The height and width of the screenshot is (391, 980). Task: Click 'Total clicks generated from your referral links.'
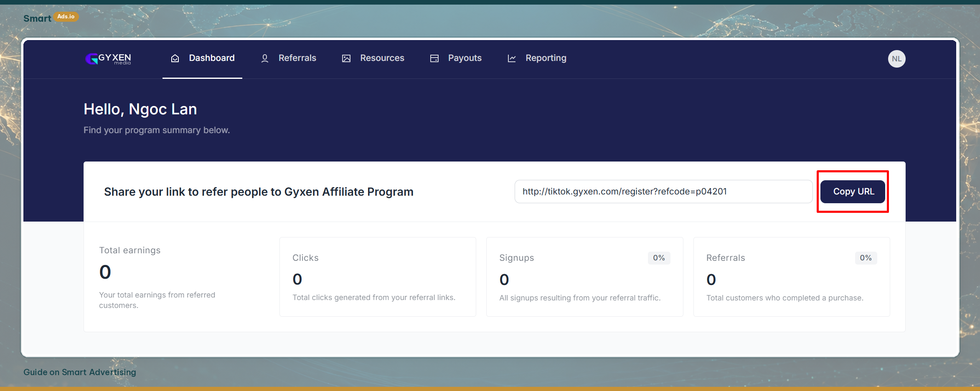374,298
